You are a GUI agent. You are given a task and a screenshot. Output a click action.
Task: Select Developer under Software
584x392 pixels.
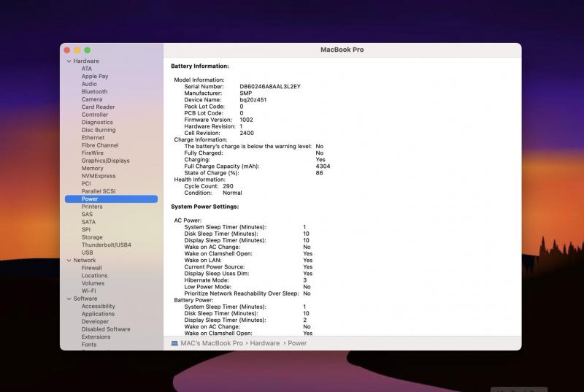click(95, 322)
